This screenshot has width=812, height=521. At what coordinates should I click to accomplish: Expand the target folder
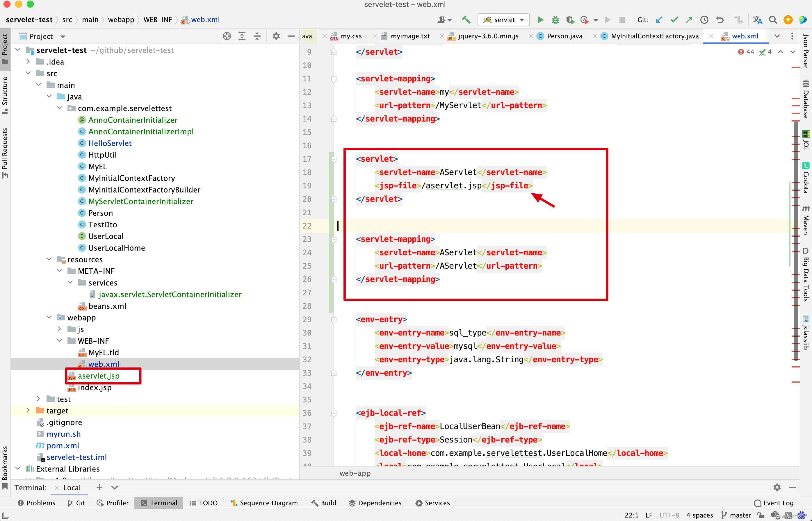coord(28,410)
